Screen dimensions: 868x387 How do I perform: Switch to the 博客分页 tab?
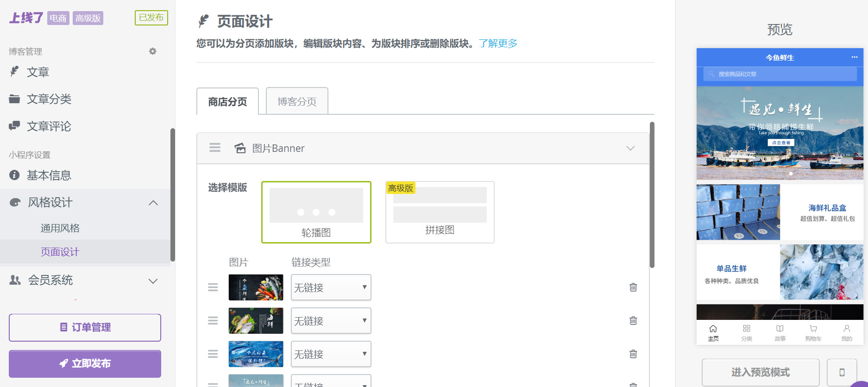coord(297,101)
